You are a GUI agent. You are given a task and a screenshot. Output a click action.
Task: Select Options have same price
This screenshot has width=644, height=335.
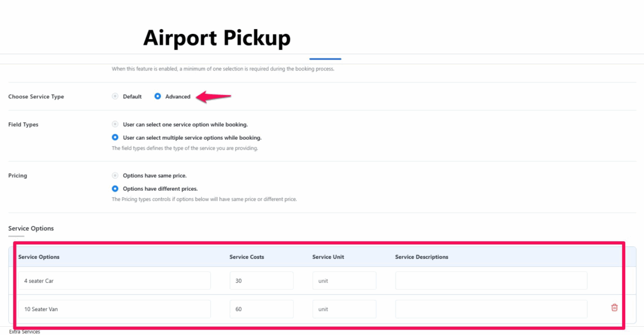click(x=115, y=176)
